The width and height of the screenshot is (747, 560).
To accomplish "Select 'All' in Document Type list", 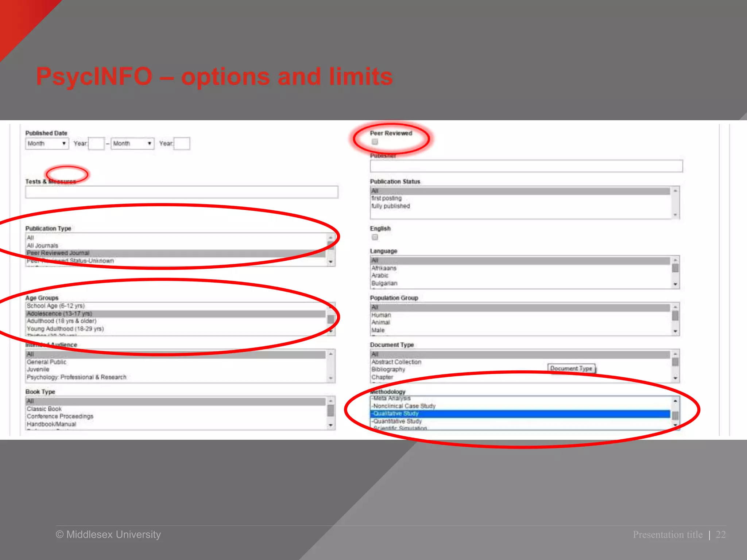I will [x=520, y=354].
